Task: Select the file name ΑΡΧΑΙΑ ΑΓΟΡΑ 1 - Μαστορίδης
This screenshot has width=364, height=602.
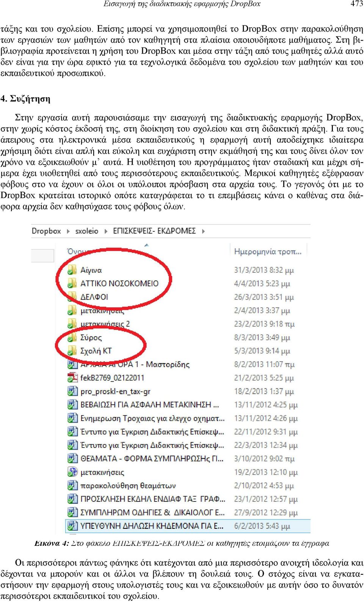Action: pos(135,365)
